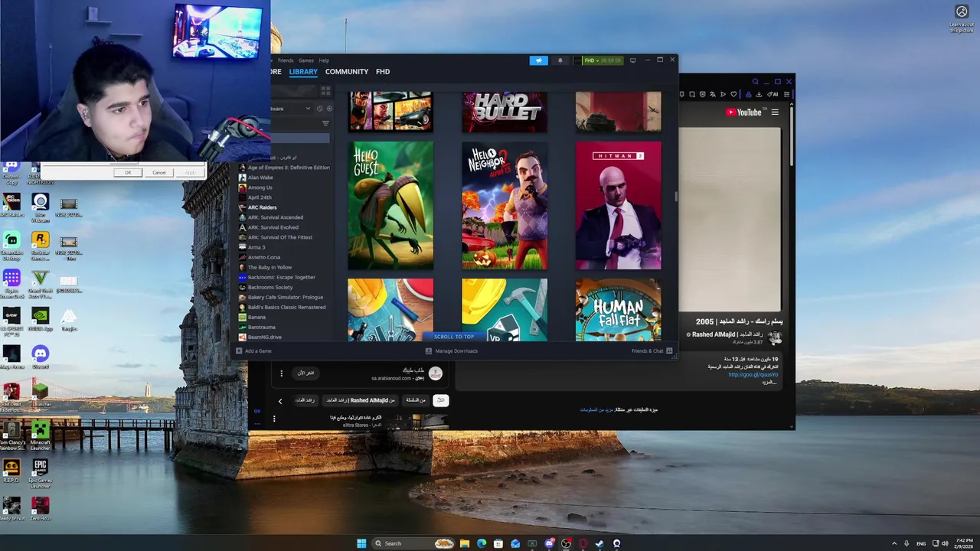Click download icon in browser toolbar
The height and width of the screenshot is (551, 980).
point(759,95)
